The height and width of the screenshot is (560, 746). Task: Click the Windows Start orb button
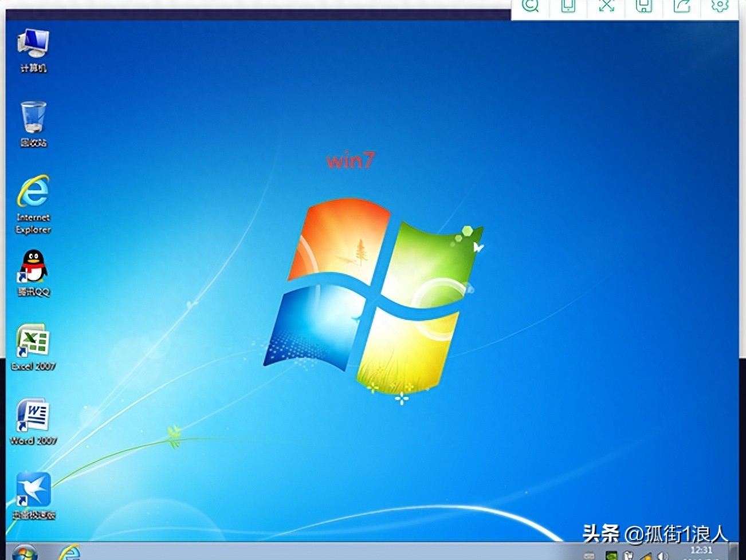[24, 553]
